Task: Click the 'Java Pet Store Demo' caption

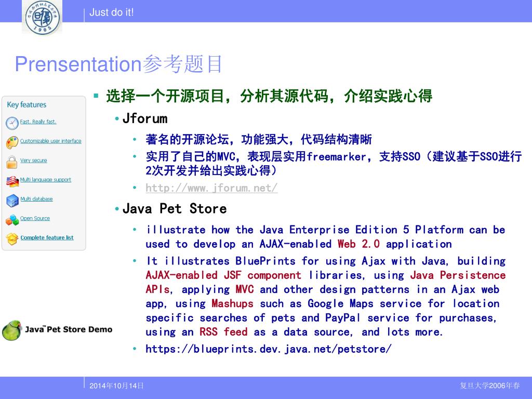Action: pos(69,329)
